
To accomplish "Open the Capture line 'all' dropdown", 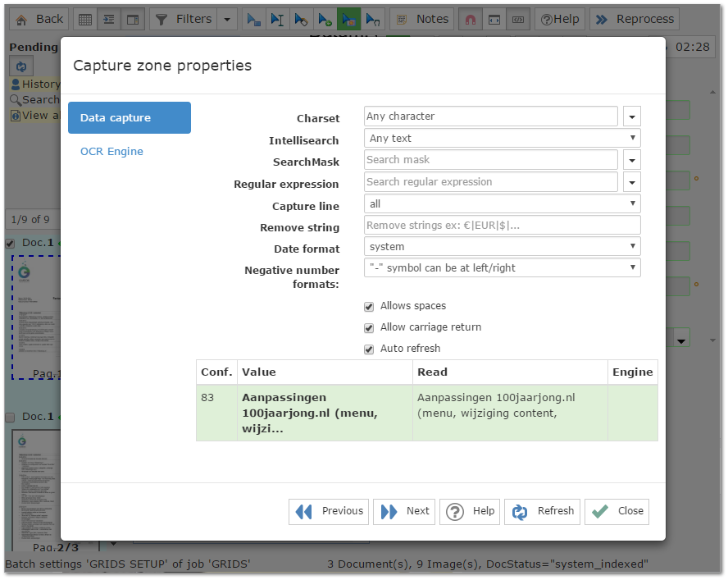I will (503, 204).
